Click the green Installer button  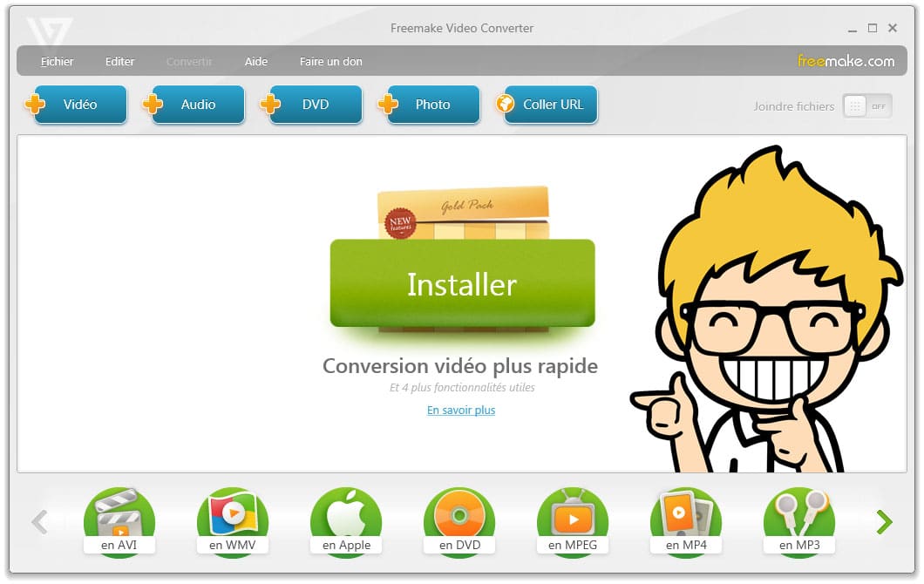pyautogui.click(x=462, y=284)
